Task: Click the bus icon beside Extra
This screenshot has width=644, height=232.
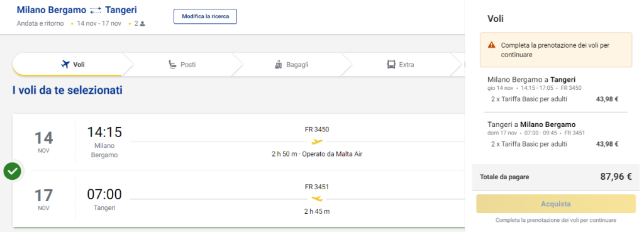Action: 391,65
